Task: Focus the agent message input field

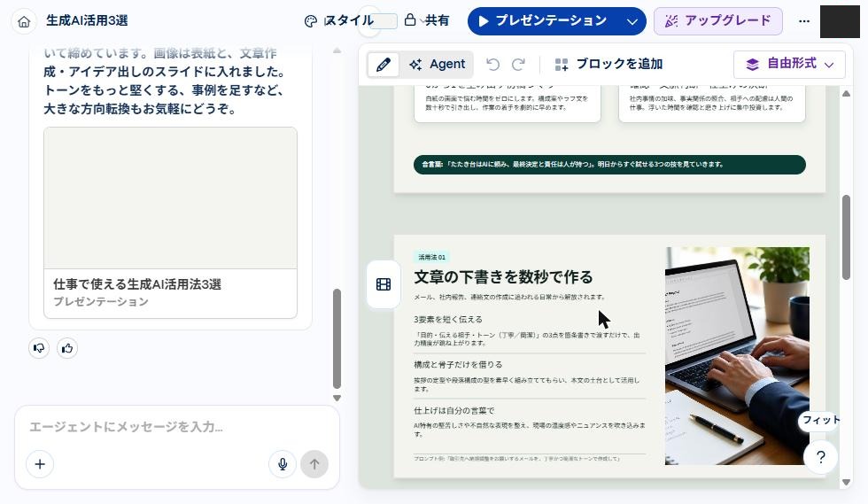Action: (x=177, y=426)
